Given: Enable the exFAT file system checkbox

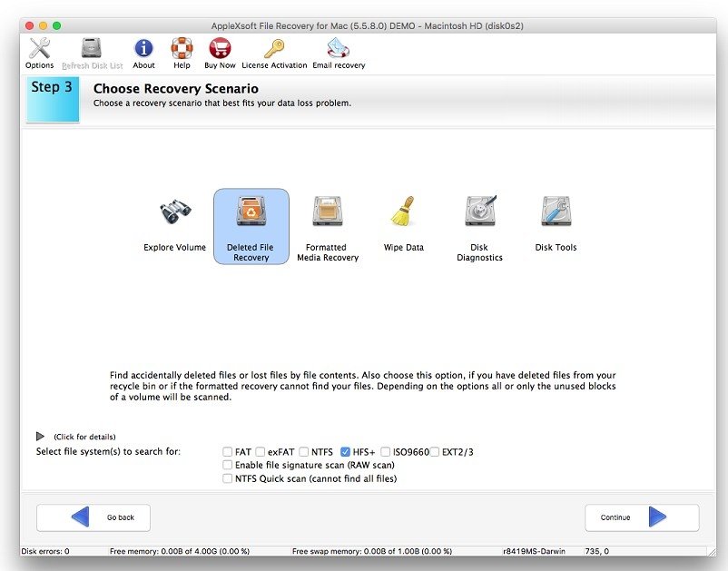Looking at the screenshot, I should (260, 452).
